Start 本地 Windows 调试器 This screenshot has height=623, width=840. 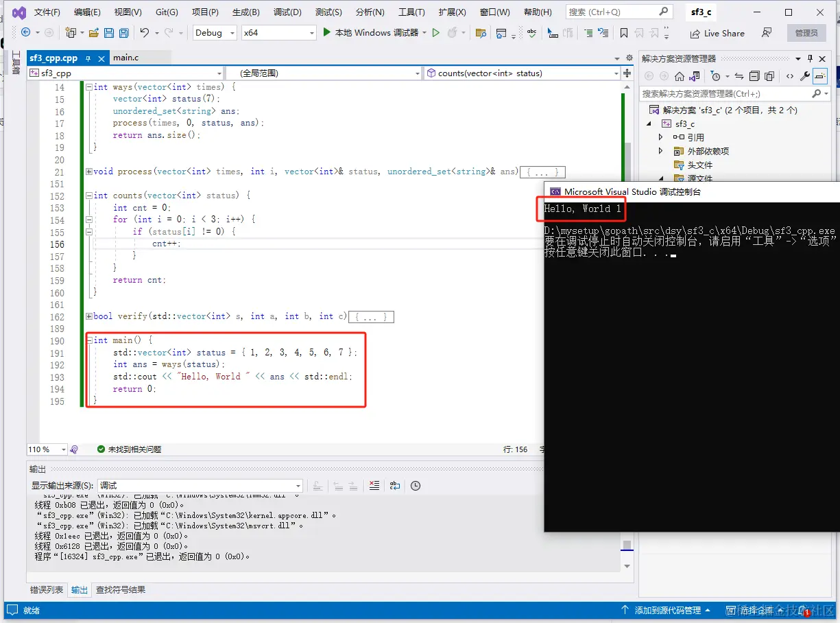click(371, 32)
